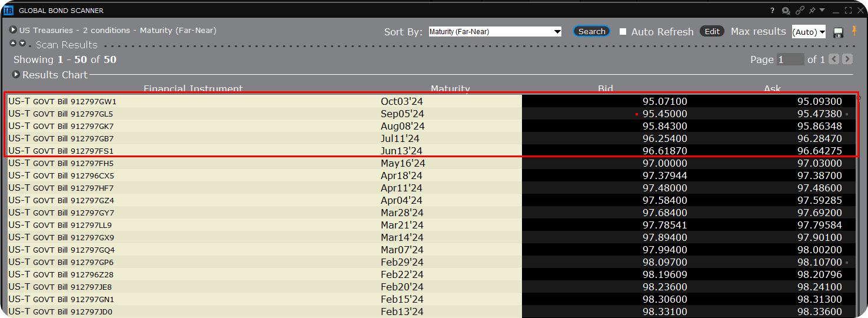The width and height of the screenshot is (868, 318).
Task: Click the orange pushpin icon
Action: 854,31
